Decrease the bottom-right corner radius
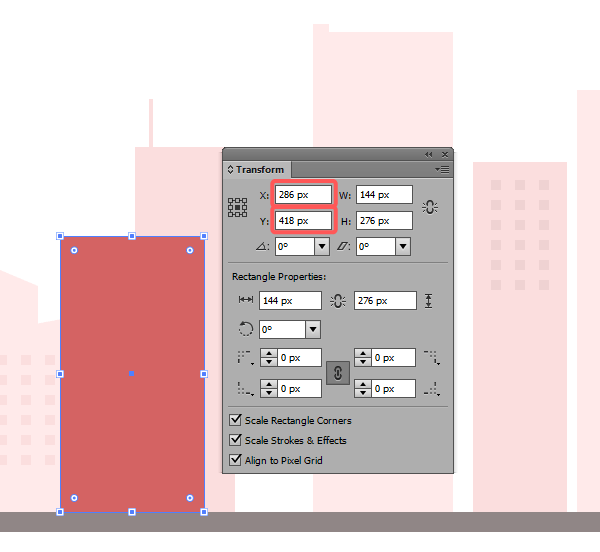 tap(363, 393)
